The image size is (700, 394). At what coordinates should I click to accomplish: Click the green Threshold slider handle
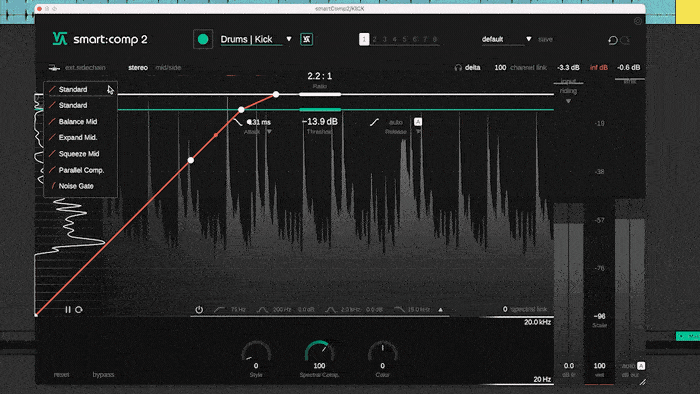(320, 109)
